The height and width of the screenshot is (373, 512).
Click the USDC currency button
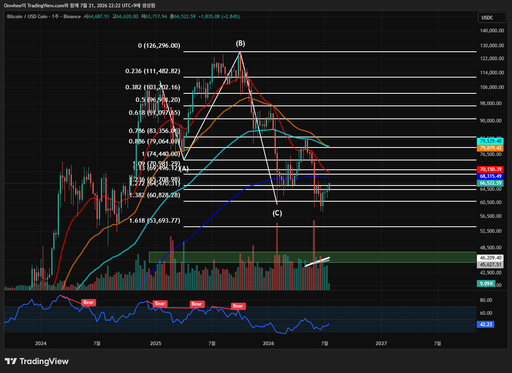(x=492, y=18)
